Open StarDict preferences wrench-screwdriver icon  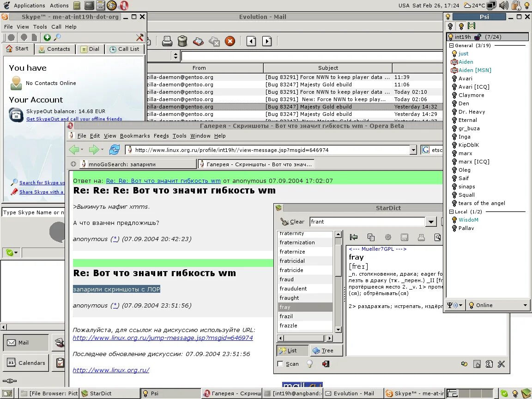coord(501,364)
